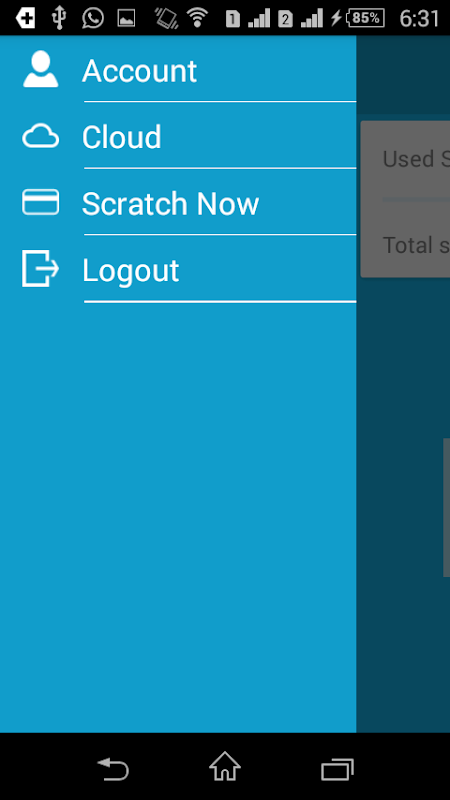This screenshot has height=800, width=450.
Task: Tap the 85% battery indicator
Action: tap(364, 18)
